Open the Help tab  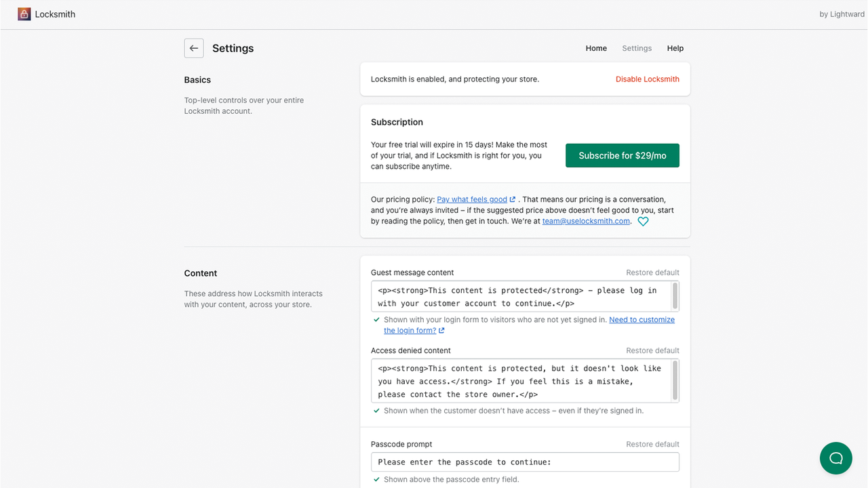point(675,48)
